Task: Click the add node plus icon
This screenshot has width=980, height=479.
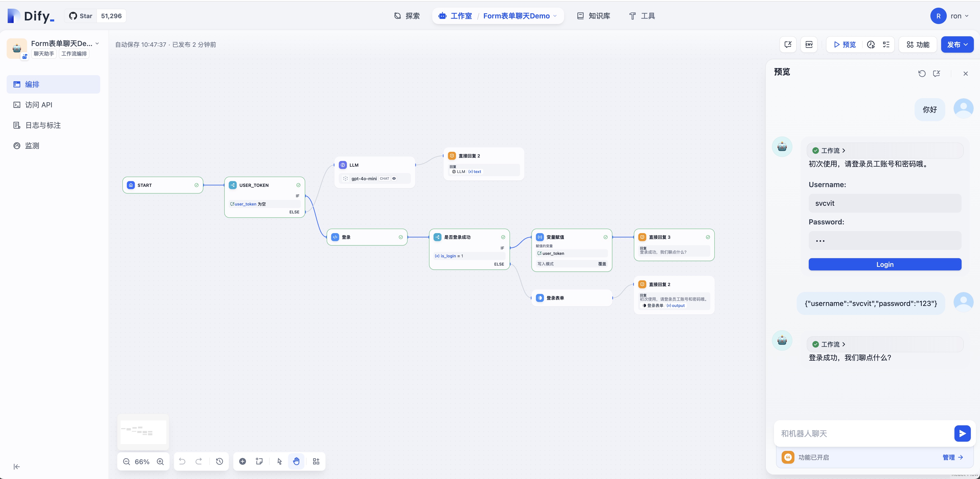Action: tap(242, 462)
